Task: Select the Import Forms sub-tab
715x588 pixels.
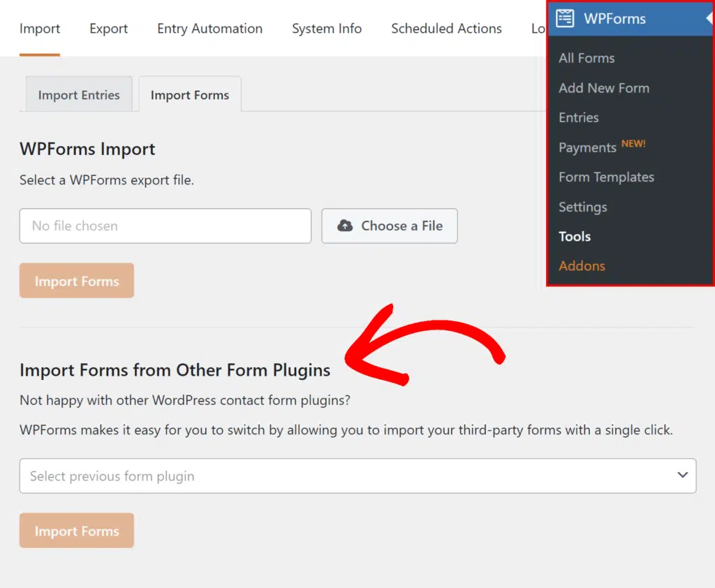Action: point(190,94)
